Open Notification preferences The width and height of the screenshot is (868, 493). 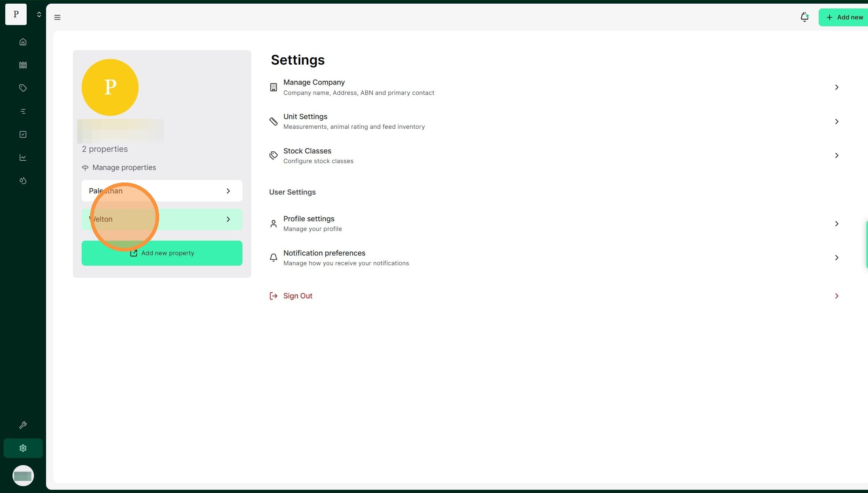click(324, 258)
